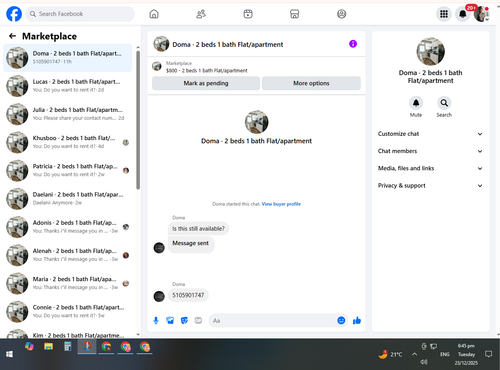Click Doma avatar in chat header
This screenshot has width=500, height=370.
pyautogui.click(x=161, y=44)
